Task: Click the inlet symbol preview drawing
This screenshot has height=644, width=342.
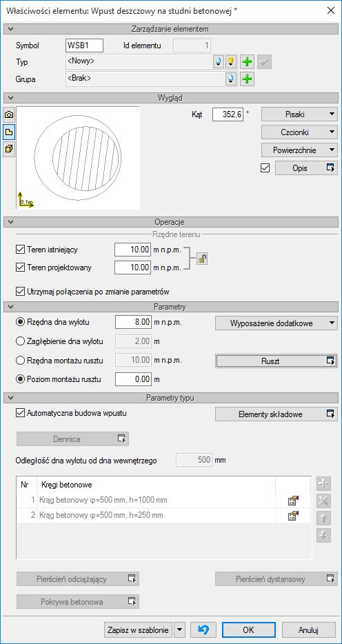Action: pos(78,158)
